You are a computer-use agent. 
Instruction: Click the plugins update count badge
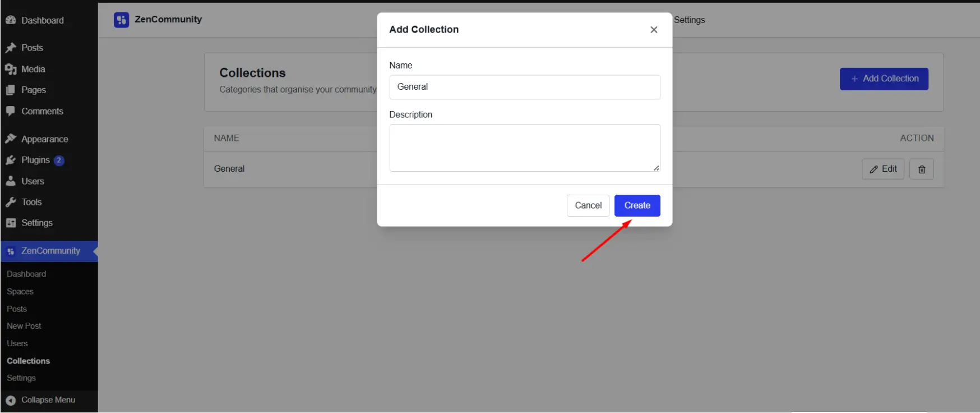click(x=59, y=160)
